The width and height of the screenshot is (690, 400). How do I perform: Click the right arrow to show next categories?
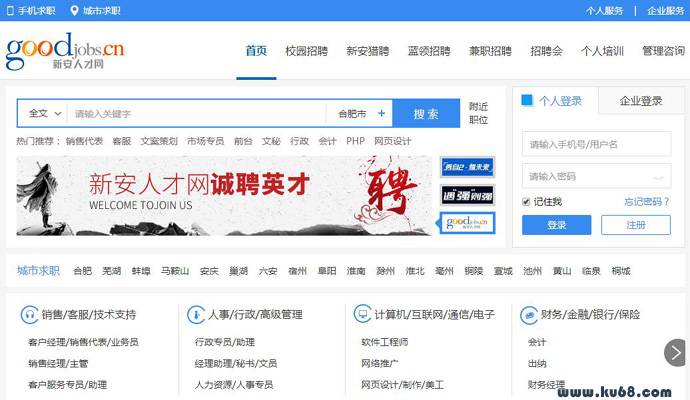(x=676, y=352)
